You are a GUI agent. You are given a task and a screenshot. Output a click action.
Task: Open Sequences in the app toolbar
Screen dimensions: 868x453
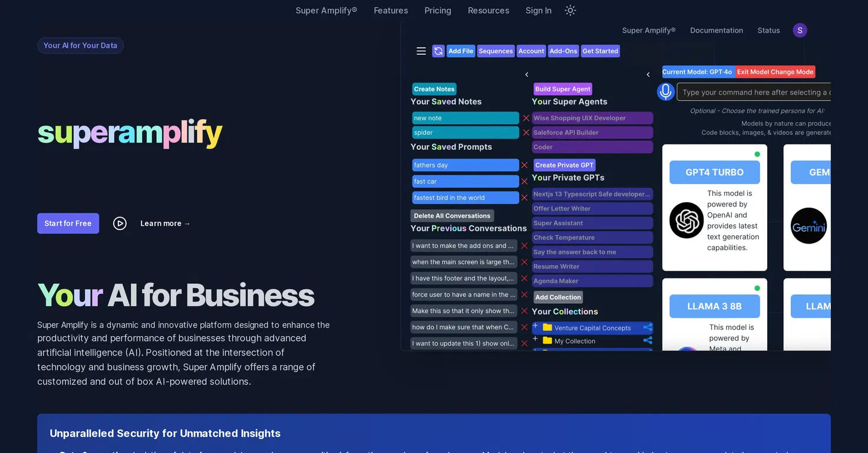[496, 51]
